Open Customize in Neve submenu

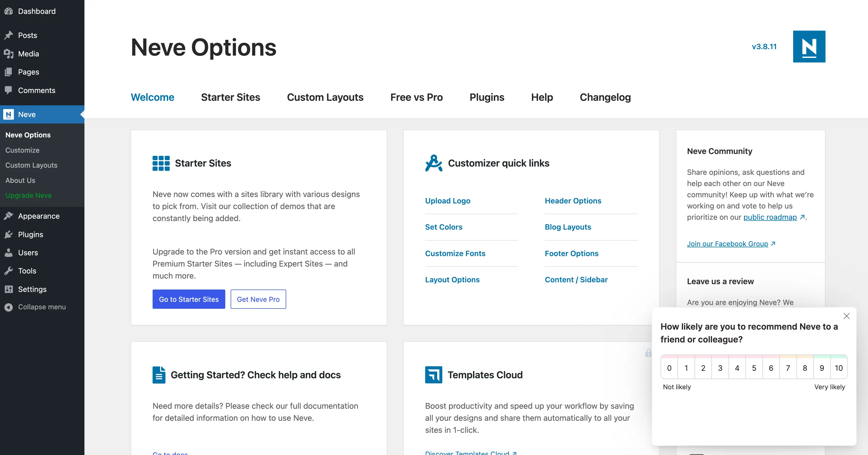coord(22,150)
